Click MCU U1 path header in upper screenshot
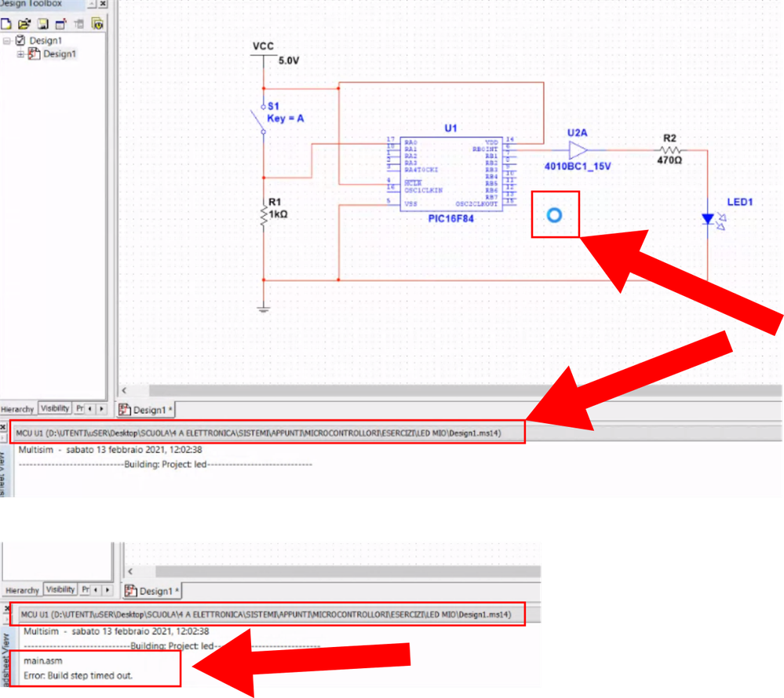784x698 pixels. pos(268,433)
